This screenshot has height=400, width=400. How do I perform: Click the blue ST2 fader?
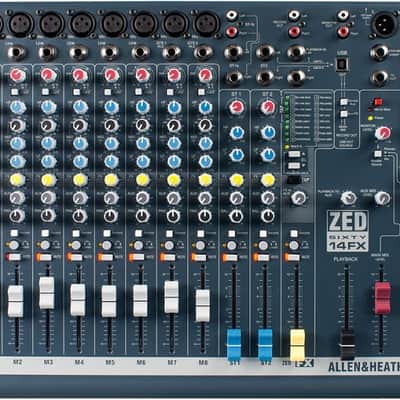pos(265,345)
